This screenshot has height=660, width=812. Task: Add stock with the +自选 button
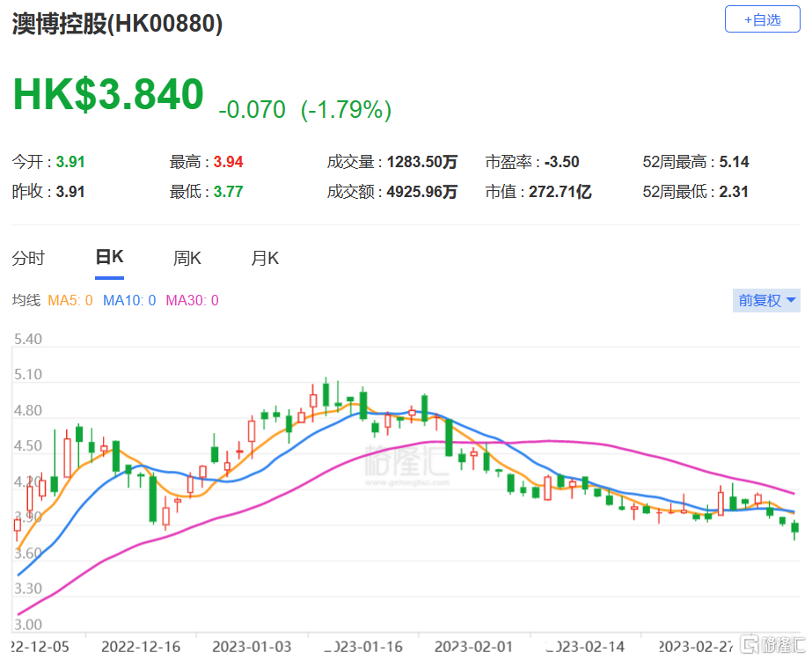click(762, 19)
